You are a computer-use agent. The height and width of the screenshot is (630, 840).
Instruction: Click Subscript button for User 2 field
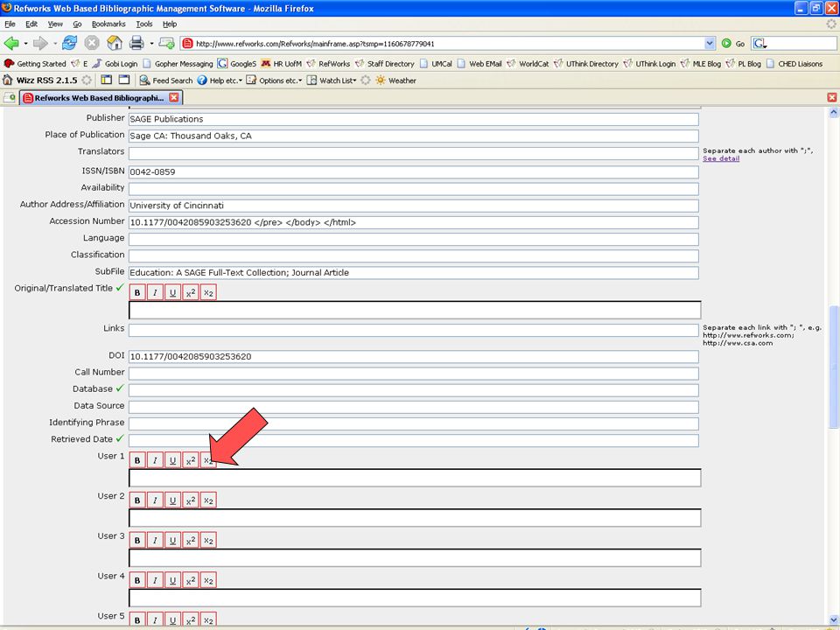[208, 500]
